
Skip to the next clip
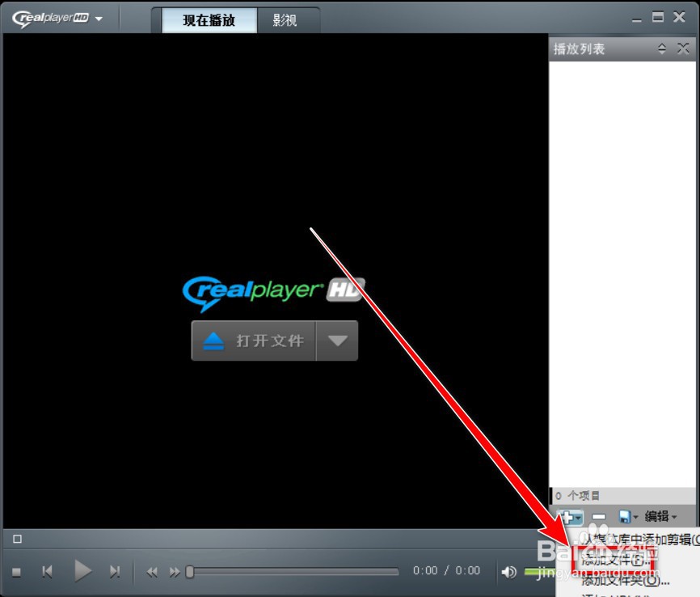115,572
